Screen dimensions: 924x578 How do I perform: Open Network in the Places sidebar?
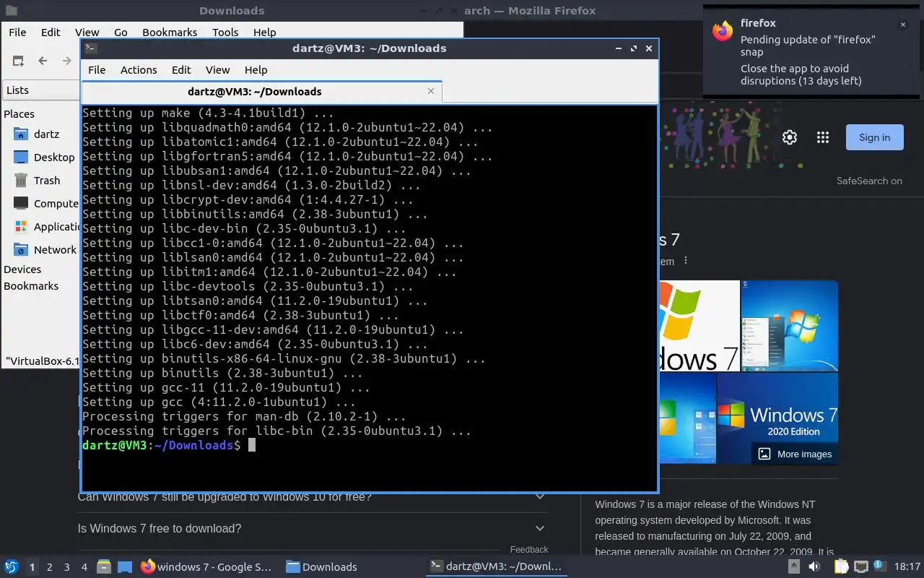45,250
